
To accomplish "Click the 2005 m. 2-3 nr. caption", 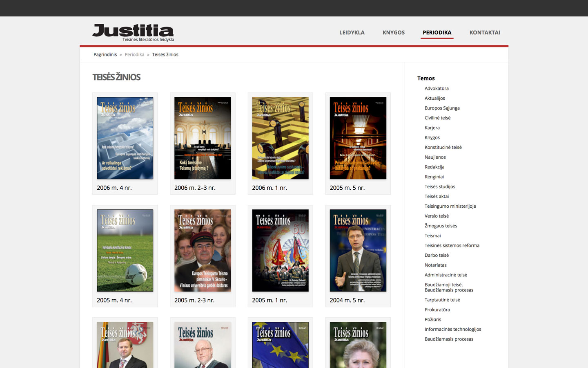I will tap(194, 300).
